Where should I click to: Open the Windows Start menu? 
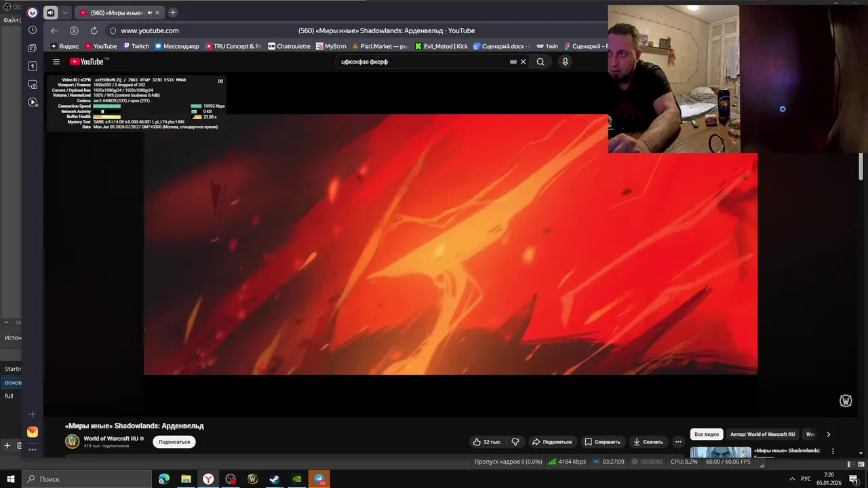point(11,479)
